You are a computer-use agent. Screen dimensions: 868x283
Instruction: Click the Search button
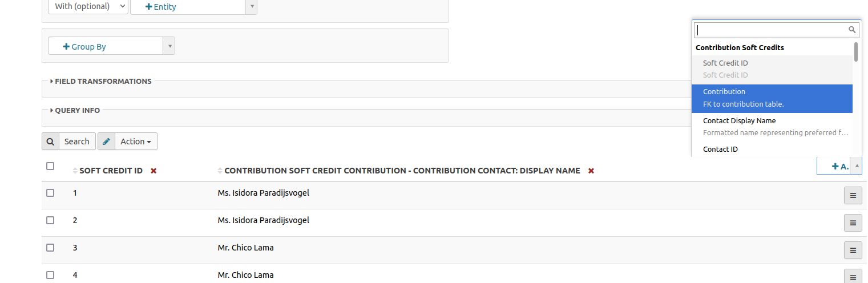tap(76, 141)
